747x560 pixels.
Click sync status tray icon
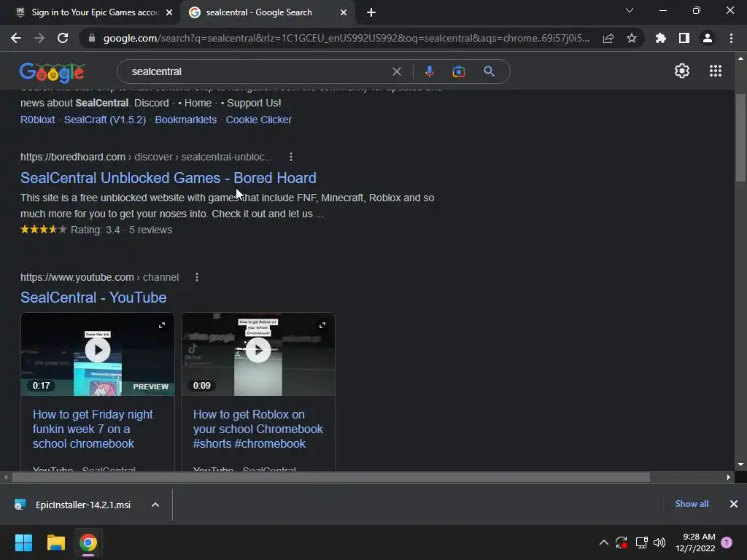point(622,542)
